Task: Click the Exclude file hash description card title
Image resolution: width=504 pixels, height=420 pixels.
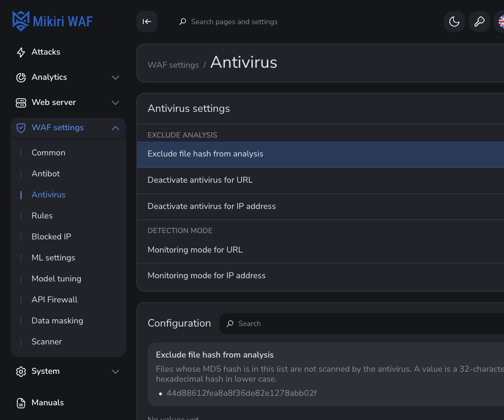Action: click(x=215, y=355)
